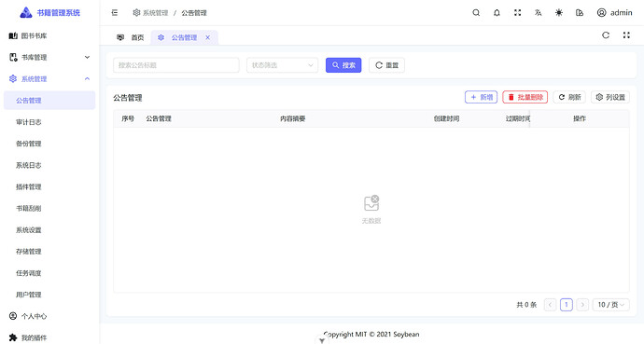Viewport: 644px width, 344px height.
Task: Click the 过期时间 column header
Action: pos(517,118)
